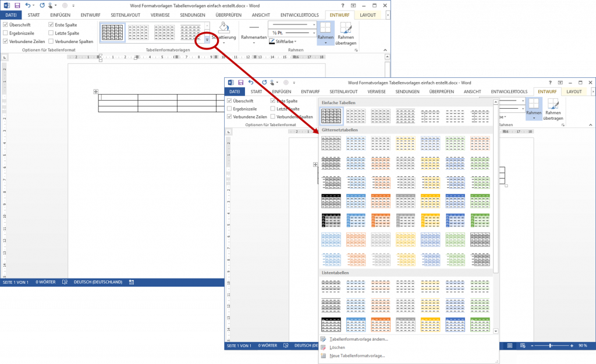Click the Schattierung paint bucket in back window

[224, 27]
